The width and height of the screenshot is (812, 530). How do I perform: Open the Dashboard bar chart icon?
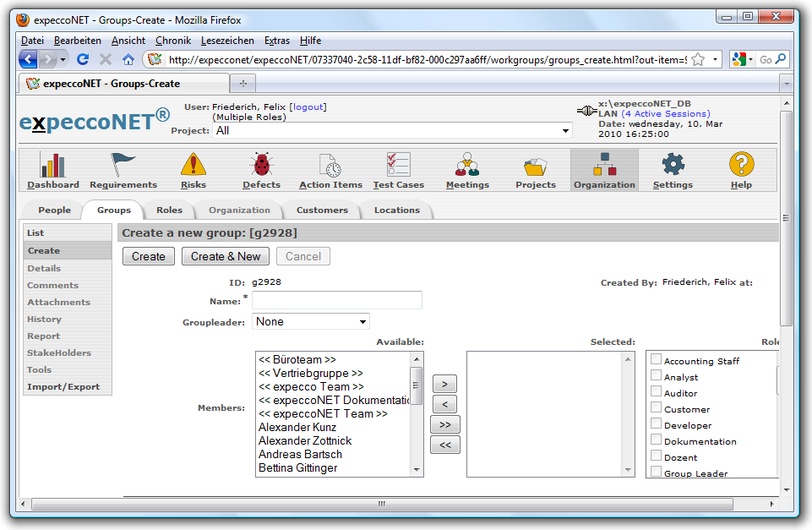(53, 166)
